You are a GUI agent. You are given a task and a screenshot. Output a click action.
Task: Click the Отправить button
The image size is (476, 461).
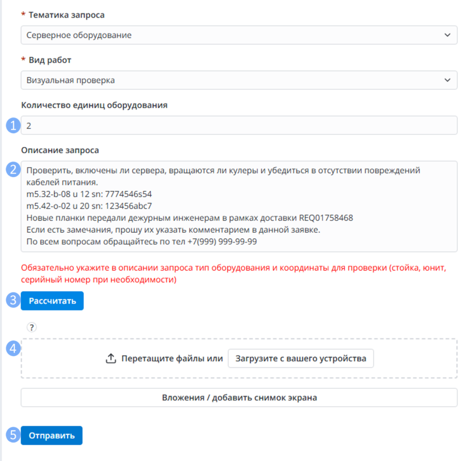point(52,435)
